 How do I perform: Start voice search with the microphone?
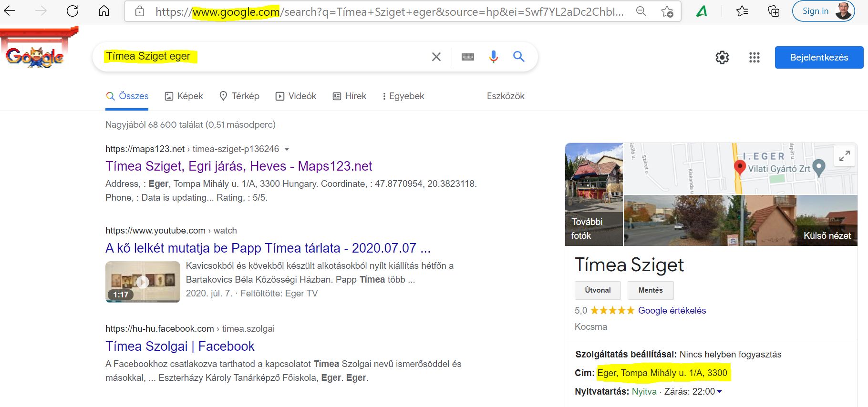(494, 57)
